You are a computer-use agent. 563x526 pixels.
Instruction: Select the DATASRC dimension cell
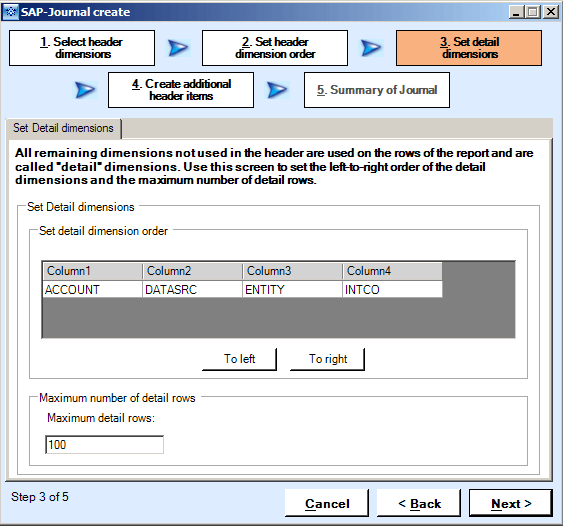[x=192, y=289]
